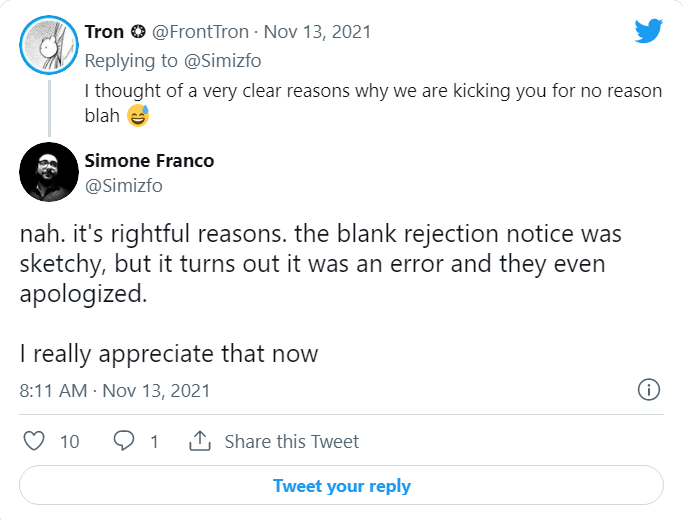The width and height of the screenshot is (683, 520).
Task: Click @Simizfo in Replying to line
Action: pos(223,61)
